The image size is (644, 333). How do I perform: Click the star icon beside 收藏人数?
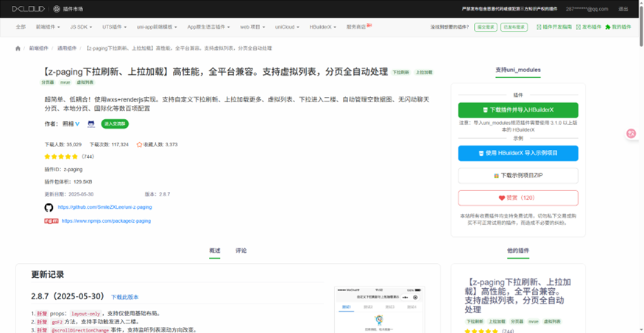[139, 144]
